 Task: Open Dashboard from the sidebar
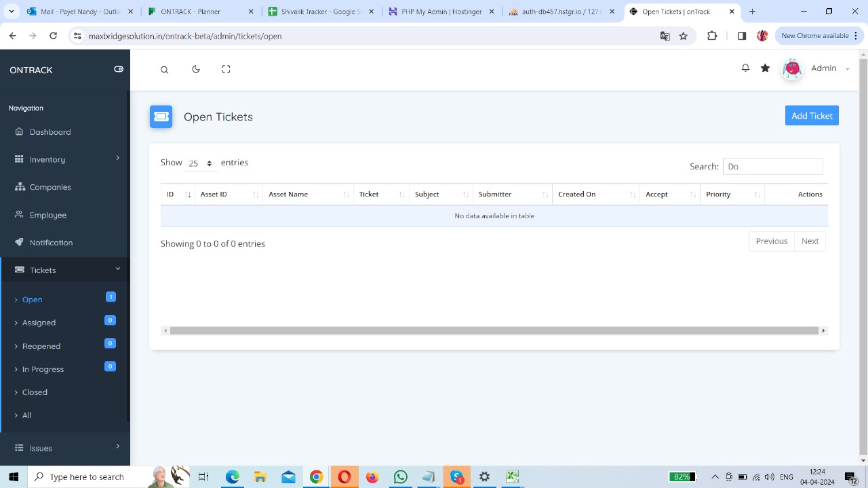coord(50,132)
